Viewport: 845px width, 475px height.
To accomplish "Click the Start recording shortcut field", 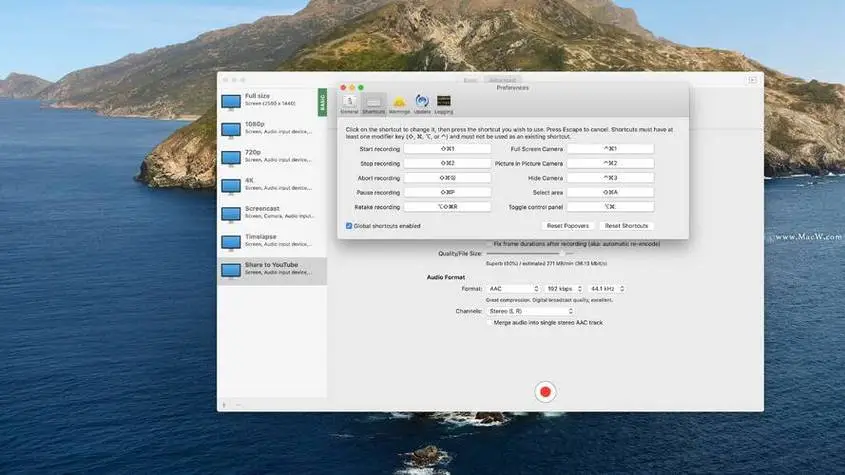I will (x=447, y=149).
